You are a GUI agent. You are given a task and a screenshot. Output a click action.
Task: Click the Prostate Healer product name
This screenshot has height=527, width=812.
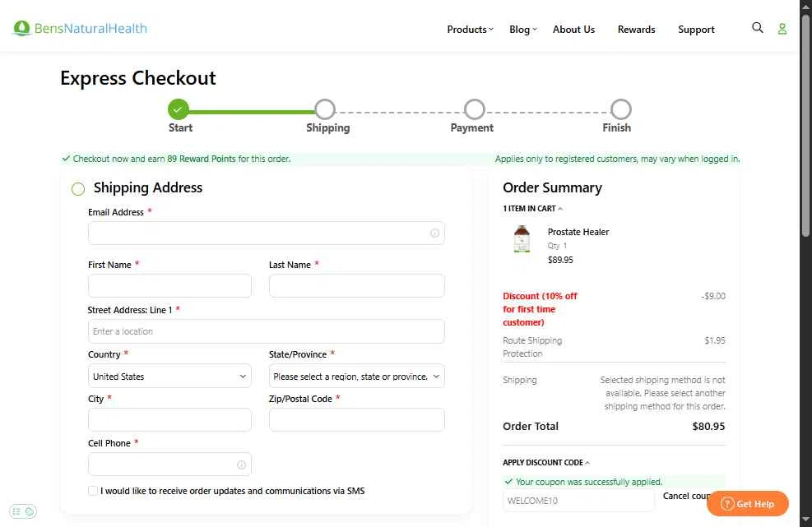578,232
